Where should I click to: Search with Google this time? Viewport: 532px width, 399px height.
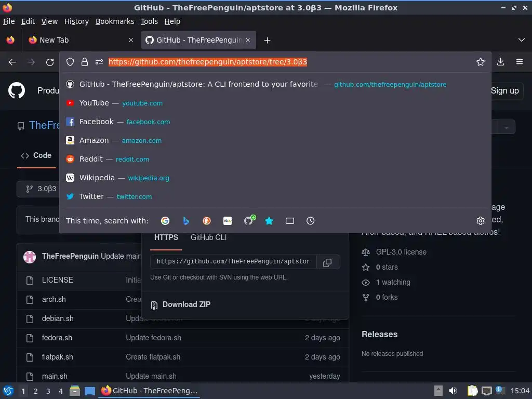pyautogui.click(x=165, y=221)
